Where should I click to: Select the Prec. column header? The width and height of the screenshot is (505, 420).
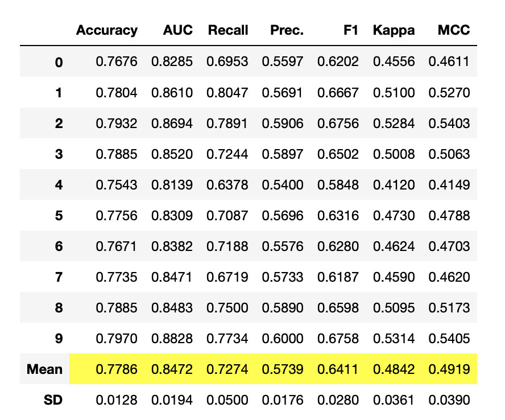pos(287,30)
